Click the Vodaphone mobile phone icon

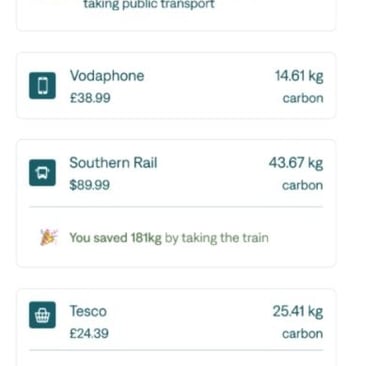[42, 86]
